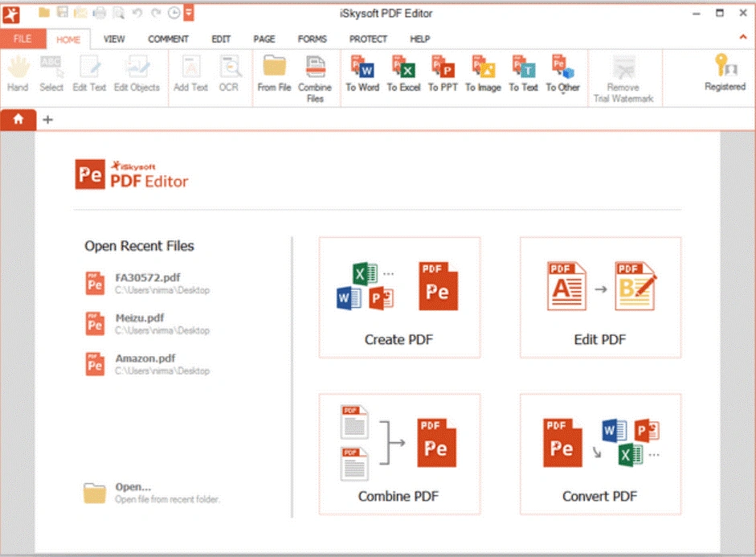Run the OCR tool

coord(229,74)
